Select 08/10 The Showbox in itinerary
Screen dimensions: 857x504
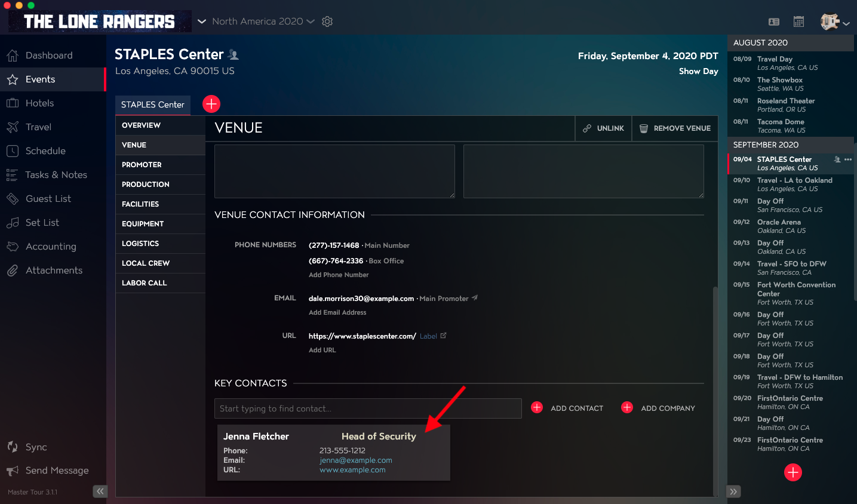tap(791, 84)
